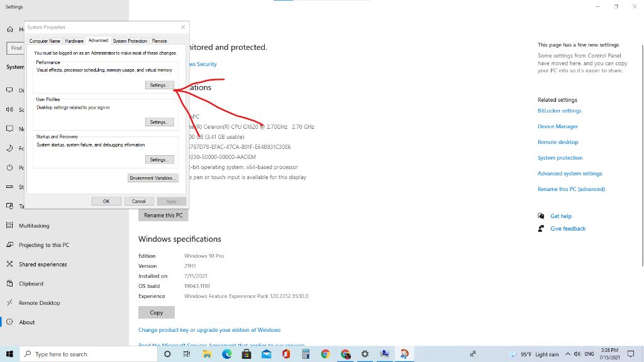Copy the Windows specifications
This screenshot has height=362, width=644.
click(157, 312)
